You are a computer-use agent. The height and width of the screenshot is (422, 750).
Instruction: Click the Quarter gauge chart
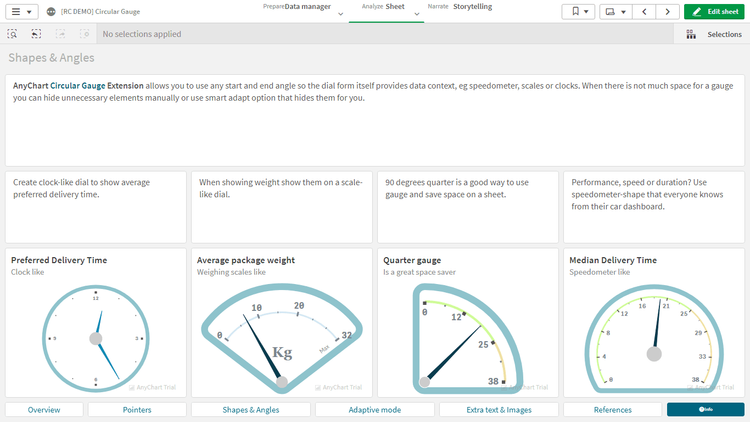point(466,337)
